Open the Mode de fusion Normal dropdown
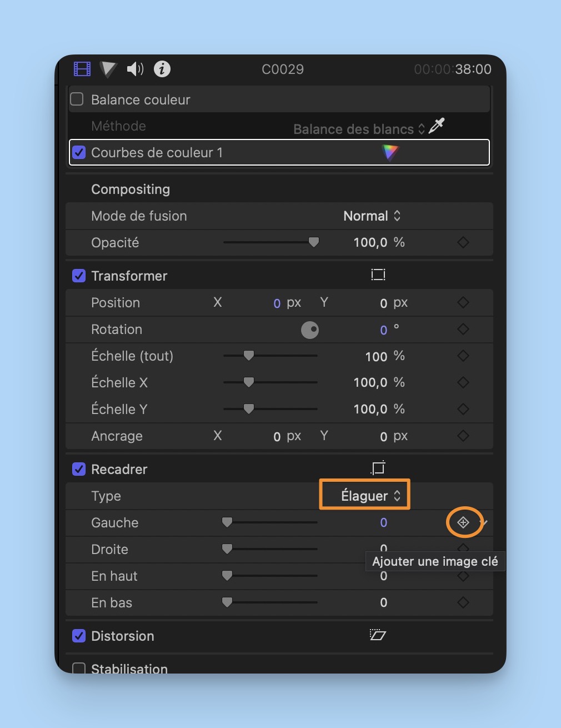This screenshot has width=561, height=728. (372, 216)
